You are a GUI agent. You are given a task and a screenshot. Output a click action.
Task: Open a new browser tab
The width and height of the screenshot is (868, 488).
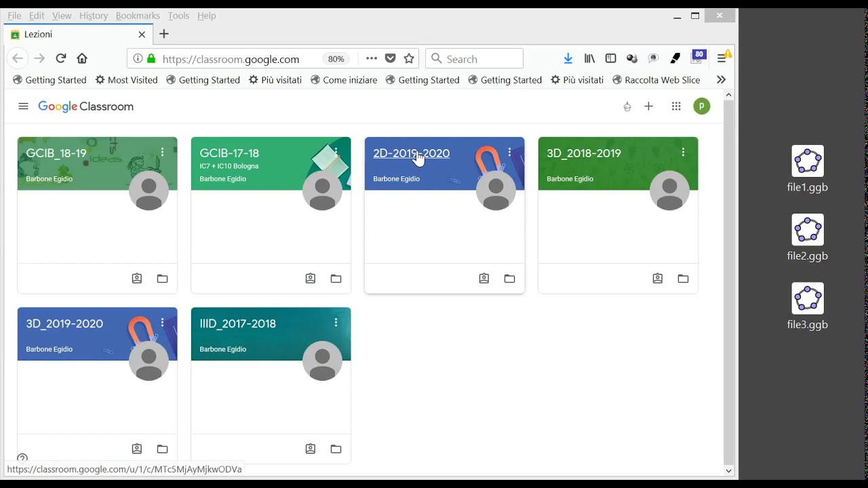click(x=163, y=34)
